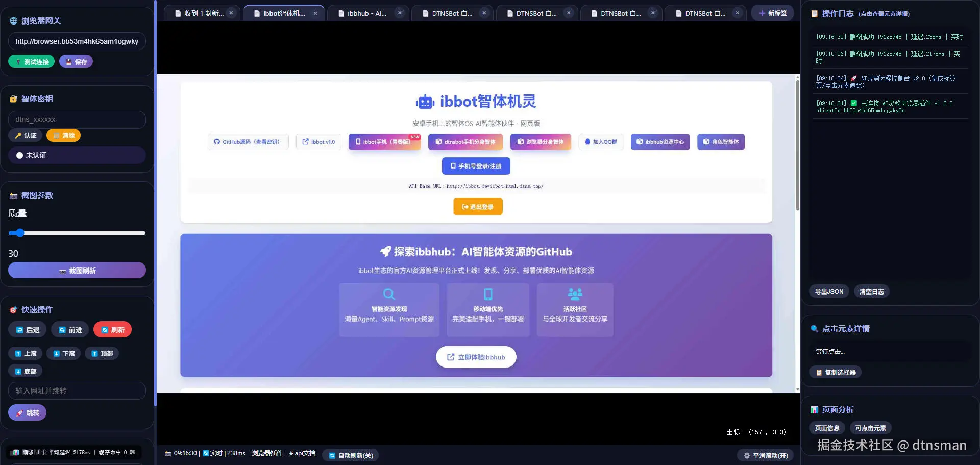Viewport: 980px width, 465px height.
Task: Click 立即体验ibbhub button
Action: coord(476,357)
